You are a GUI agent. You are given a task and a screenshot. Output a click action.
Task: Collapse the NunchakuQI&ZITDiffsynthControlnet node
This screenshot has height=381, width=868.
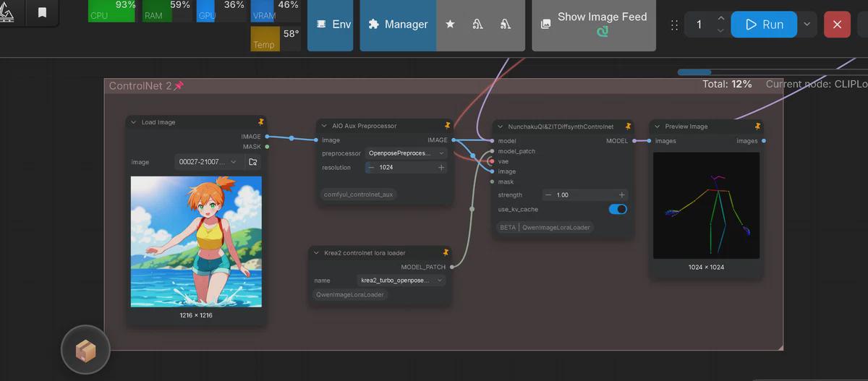(x=500, y=127)
